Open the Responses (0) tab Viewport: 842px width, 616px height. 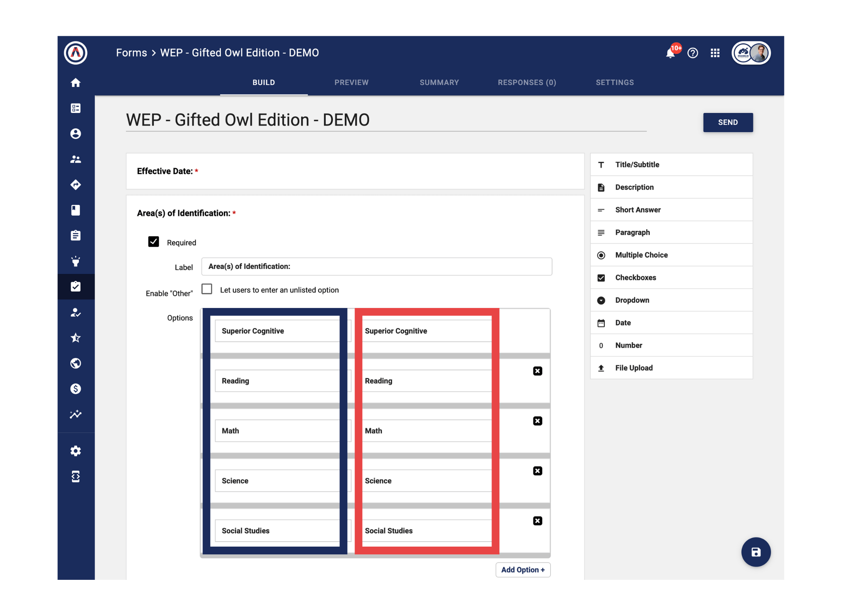coord(527,82)
